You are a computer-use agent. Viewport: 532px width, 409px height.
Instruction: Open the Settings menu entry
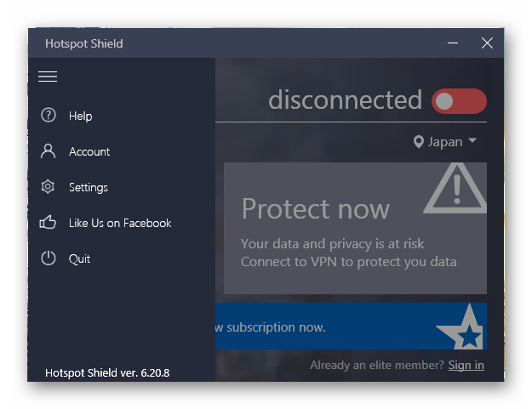click(x=89, y=187)
